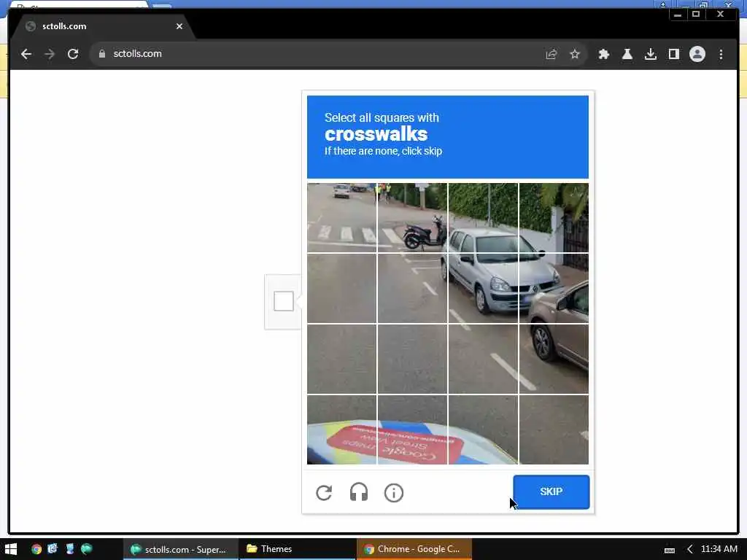Open the profile avatar menu

click(x=697, y=54)
